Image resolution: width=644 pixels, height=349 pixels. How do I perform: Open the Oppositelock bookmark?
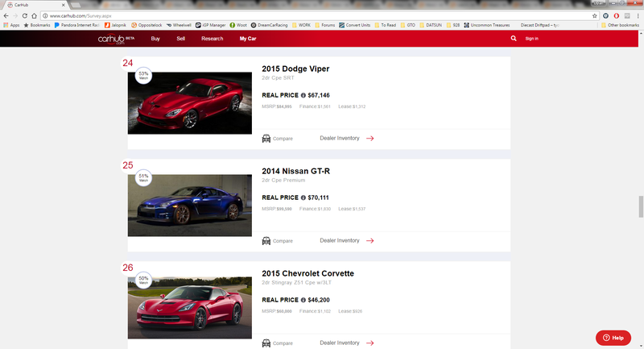click(147, 25)
